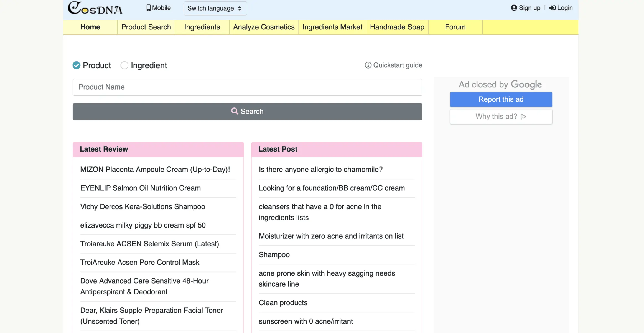644x333 pixels.
Task: Focus the Product Name input field
Action: pos(247,87)
